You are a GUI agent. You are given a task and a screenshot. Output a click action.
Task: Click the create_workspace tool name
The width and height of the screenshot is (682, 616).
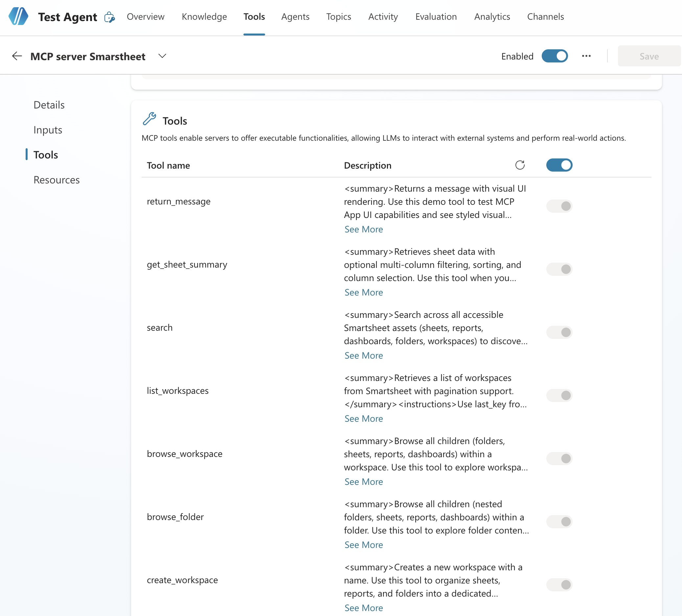[x=182, y=580]
